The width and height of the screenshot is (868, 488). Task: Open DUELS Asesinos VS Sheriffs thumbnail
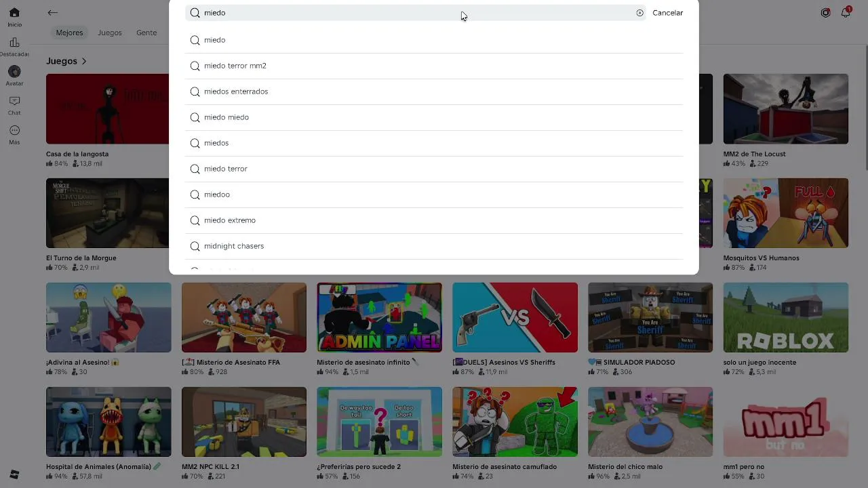point(515,317)
